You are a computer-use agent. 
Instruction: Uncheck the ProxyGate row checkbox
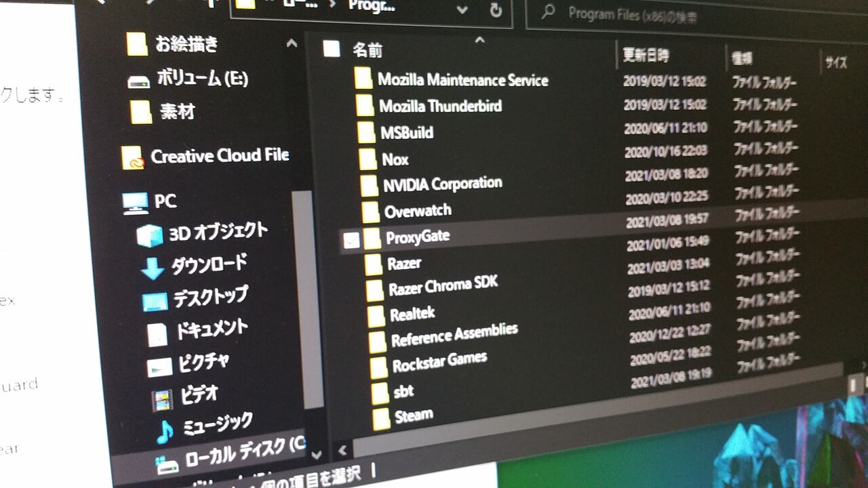tap(351, 240)
